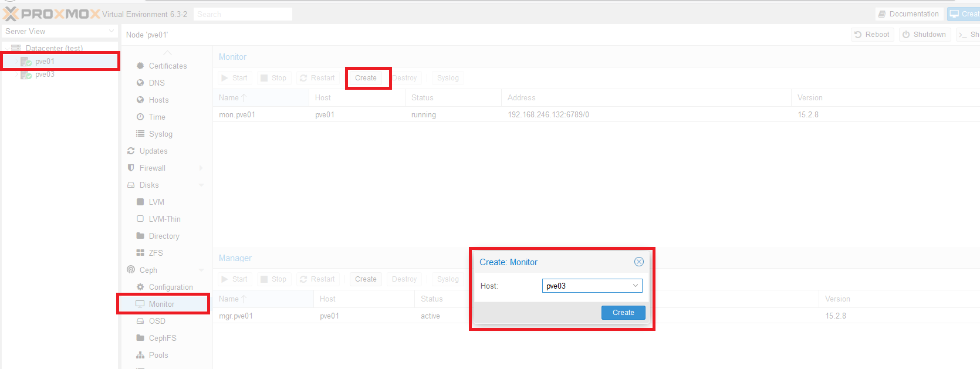The width and height of the screenshot is (980, 369).
Task: Click the Monitor table Address column header
Action: (x=646, y=98)
